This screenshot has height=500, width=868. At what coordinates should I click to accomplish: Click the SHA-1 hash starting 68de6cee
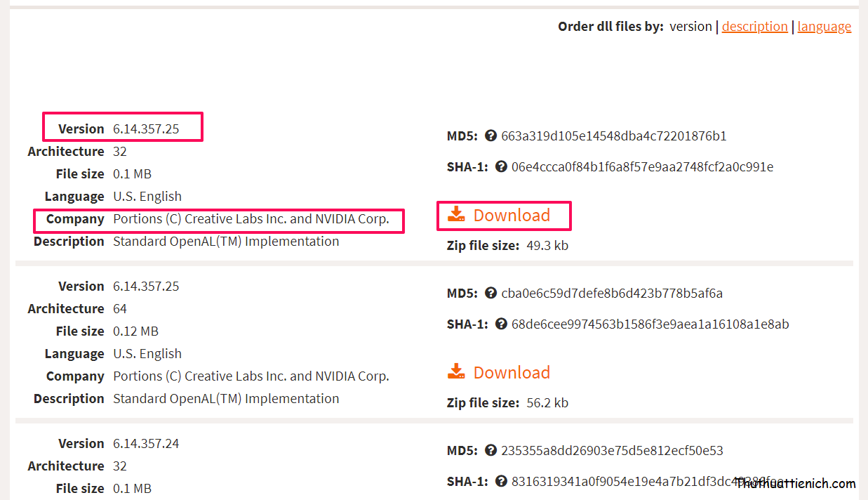(650, 324)
